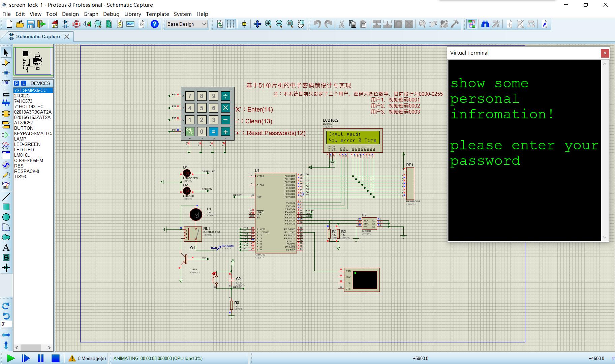
Task: Zoom in using the plus magnifier
Action: pos(268,24)
